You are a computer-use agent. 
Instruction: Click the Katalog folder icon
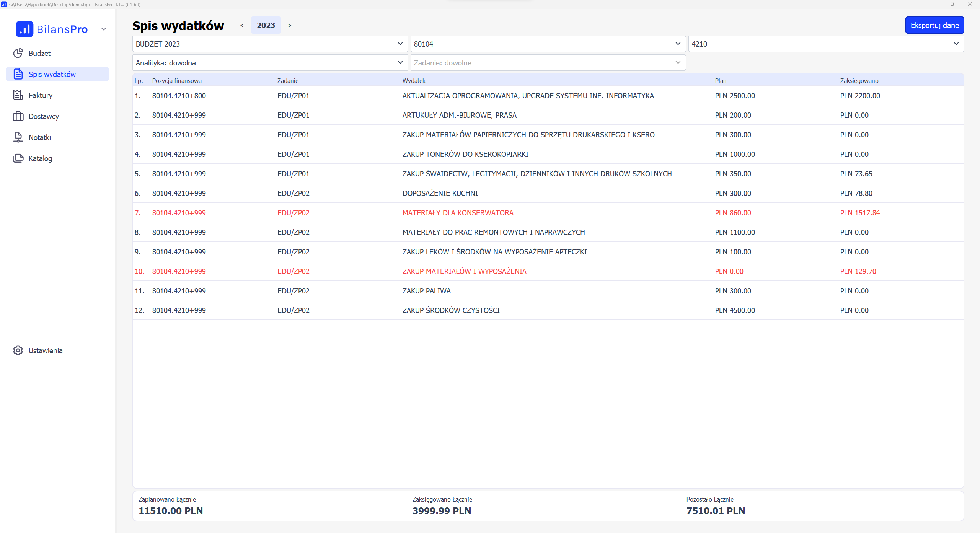(18, 158)
